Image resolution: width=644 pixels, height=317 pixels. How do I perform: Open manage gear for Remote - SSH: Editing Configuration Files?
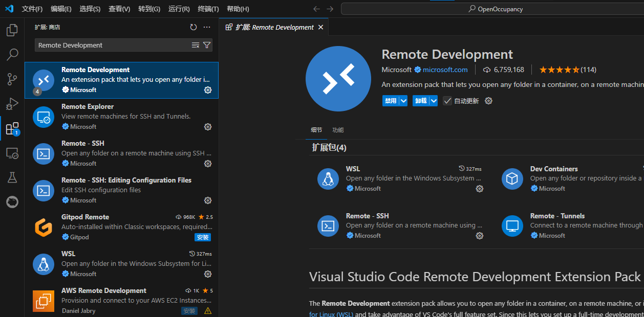coord(208,200)
